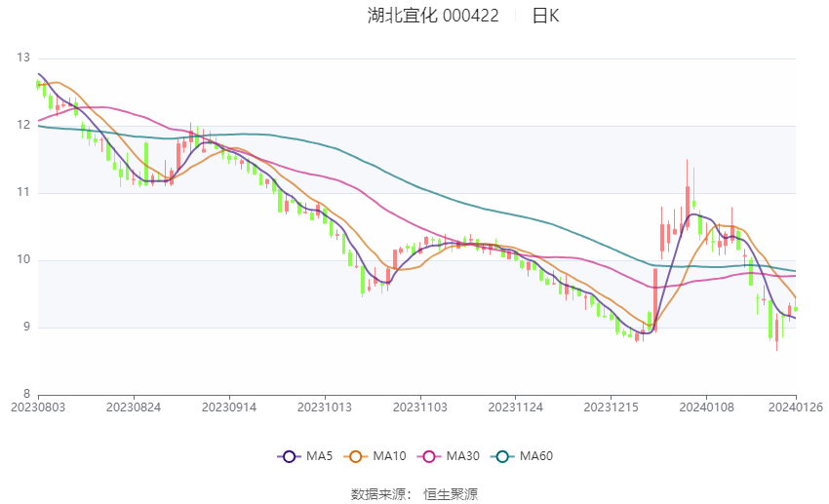The image size is (829, 504).
Task: Click the 20240126 x-axis date label
Action: click(796, 407)
